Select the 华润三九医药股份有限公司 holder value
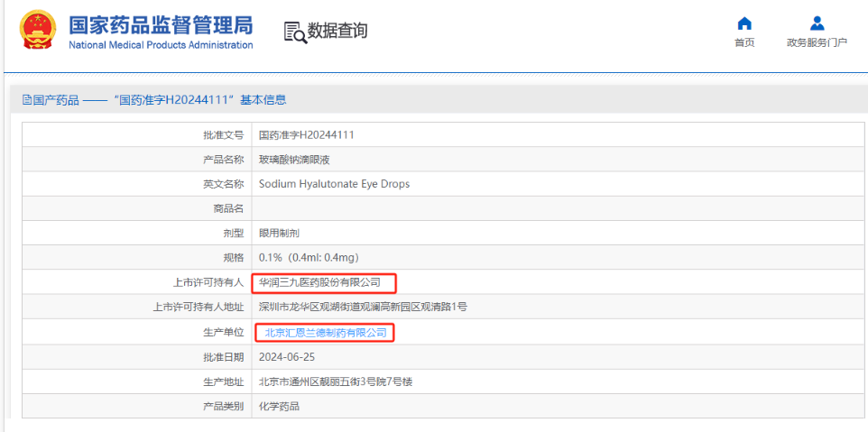This screenshot has height=432, width=868. 320,282
